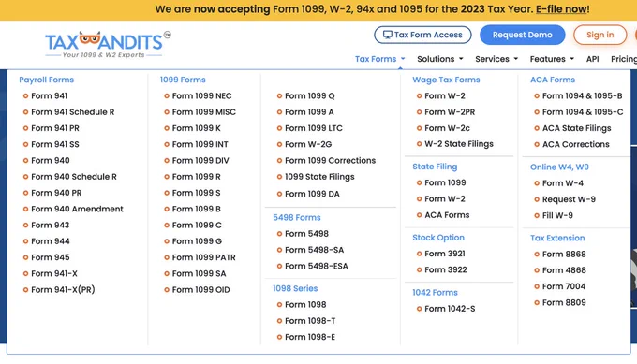
Task: Select Form 1099 DIV
Action: [200, 161]
